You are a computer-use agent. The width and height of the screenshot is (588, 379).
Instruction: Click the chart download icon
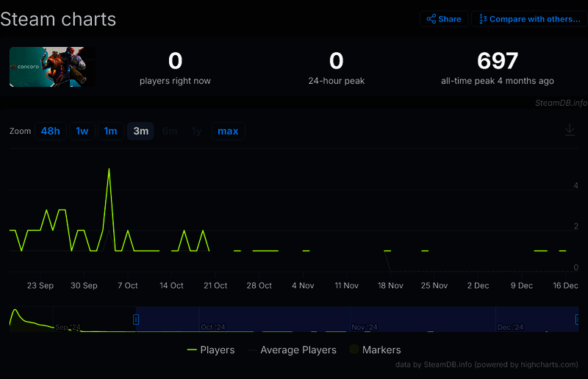pyautogui.click(x=570, y=130)
